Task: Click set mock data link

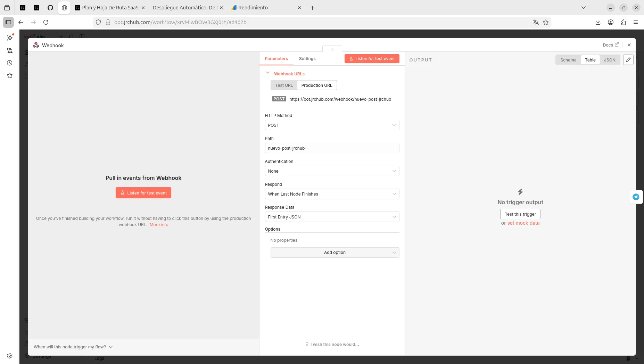Action: tap(523, 223)
